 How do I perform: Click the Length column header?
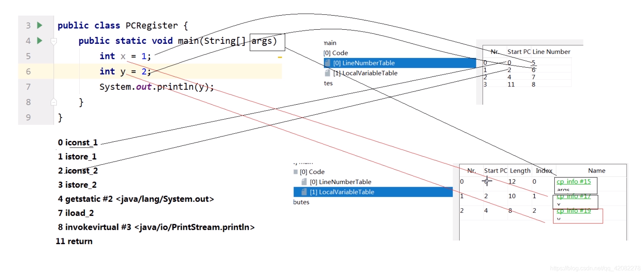point(520,171)
